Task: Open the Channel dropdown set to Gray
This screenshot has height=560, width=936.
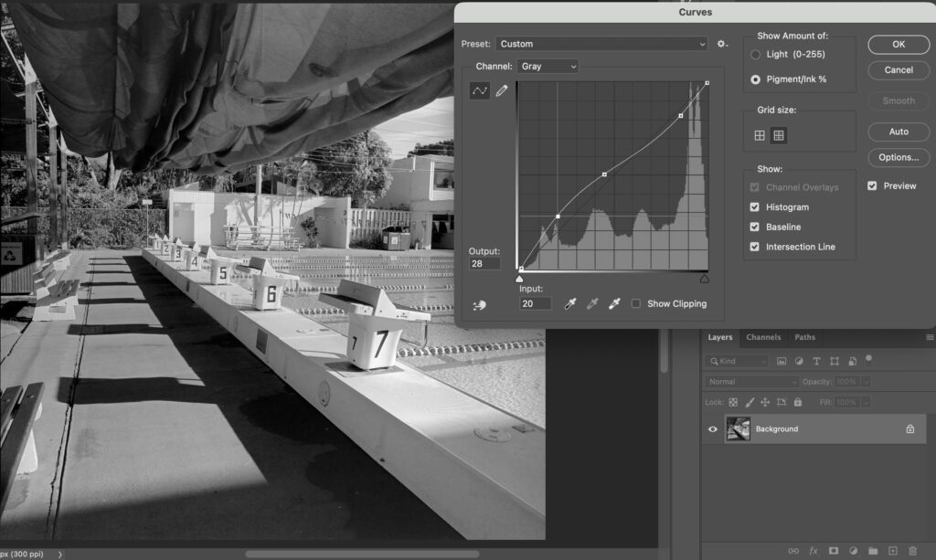Action: (x=548, y=67)
